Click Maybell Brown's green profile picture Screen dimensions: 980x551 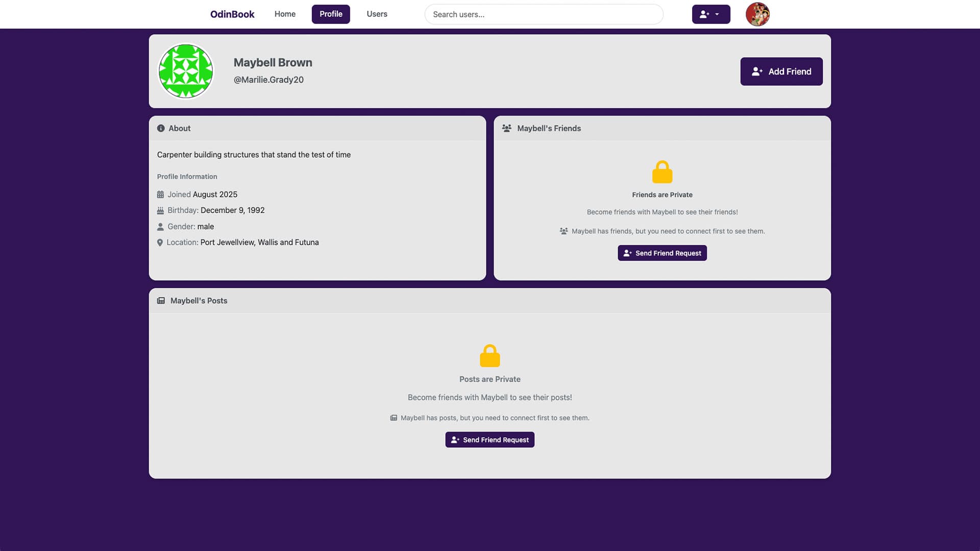[x=186, y=71]
